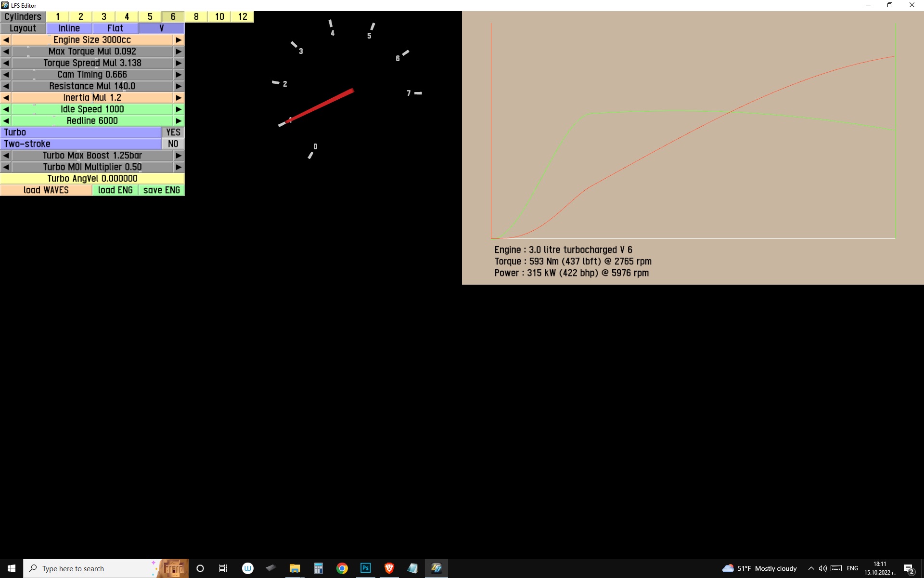924x578 pixels.
Task: Increase Redline with right arrow
Action: (x=179, y=121)
